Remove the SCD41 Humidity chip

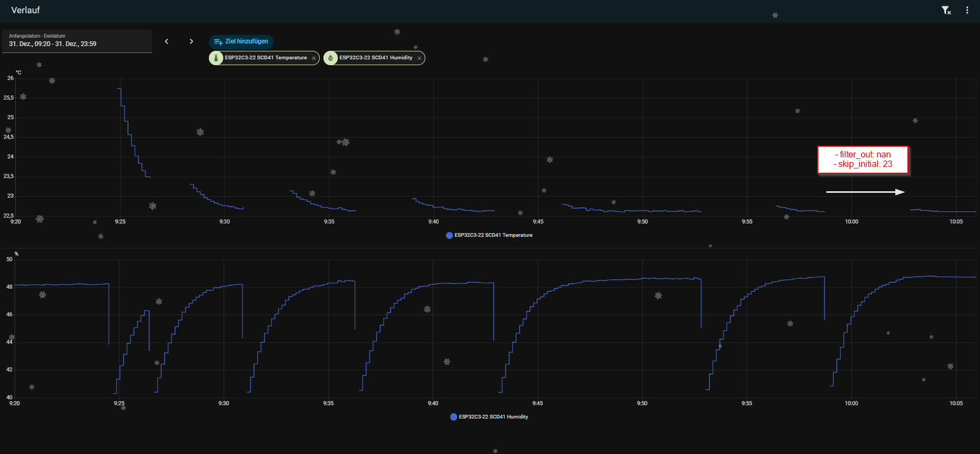419,58
